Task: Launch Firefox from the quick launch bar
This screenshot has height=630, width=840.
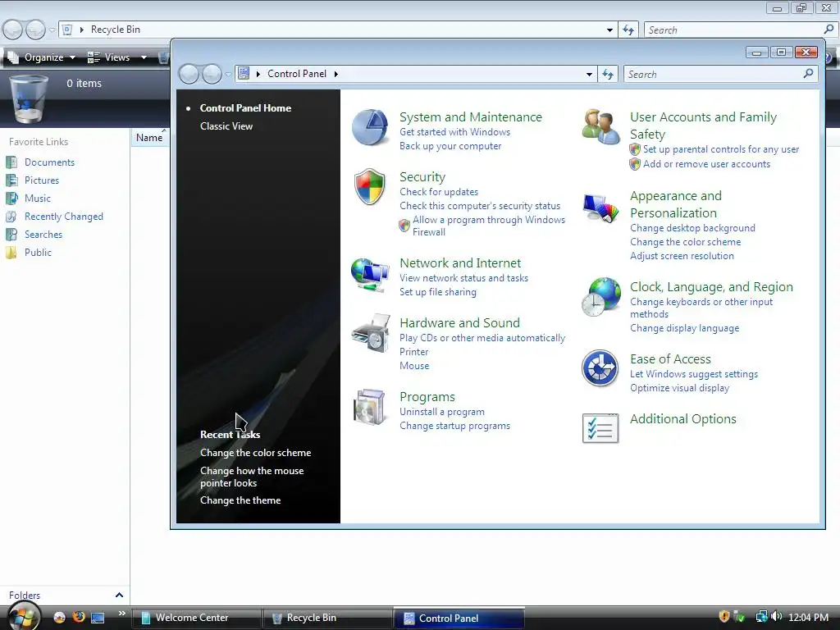Action: [x=79, y=617]
